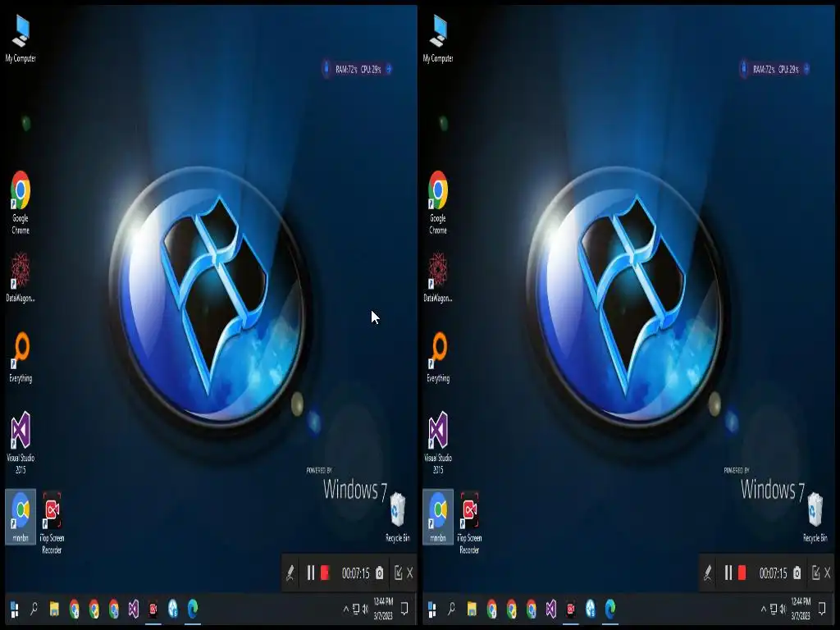Click recorder collapse-to-window icon, left desktop copy
840x630 pixels.
pos(398,573)
